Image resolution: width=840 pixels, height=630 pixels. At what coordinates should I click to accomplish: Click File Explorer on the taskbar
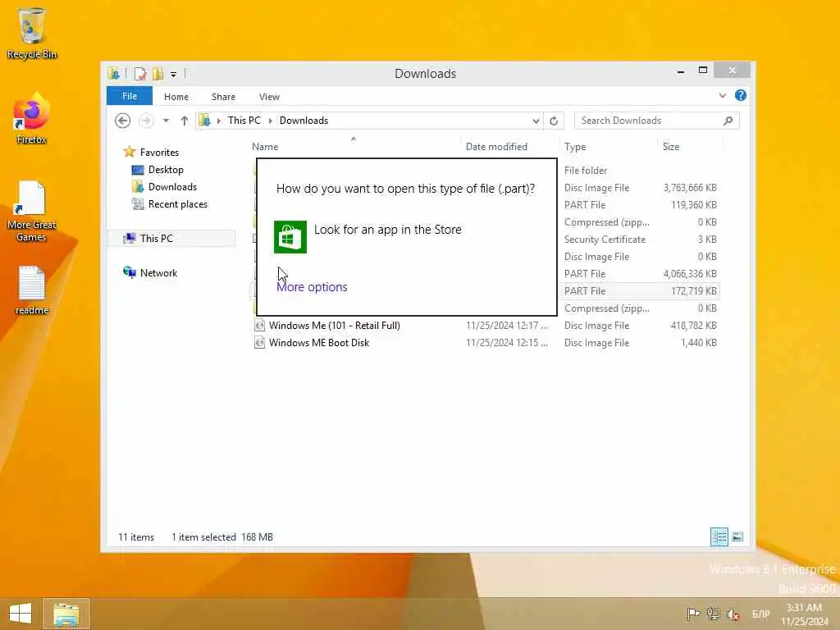click(66, 614)
